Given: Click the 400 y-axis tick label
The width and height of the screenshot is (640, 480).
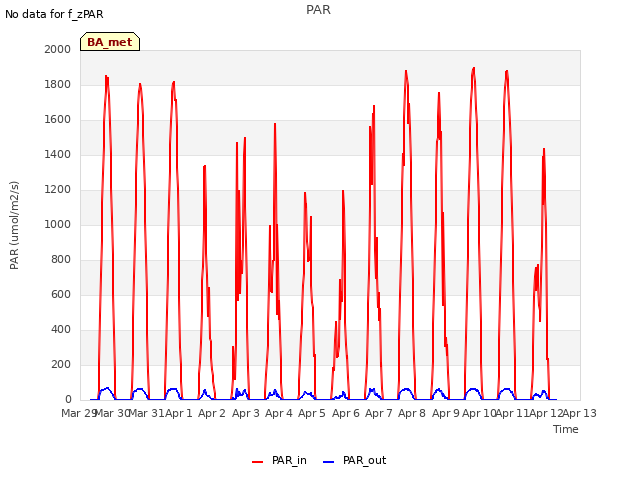Looking at the screenshot, I should point(61,329).
